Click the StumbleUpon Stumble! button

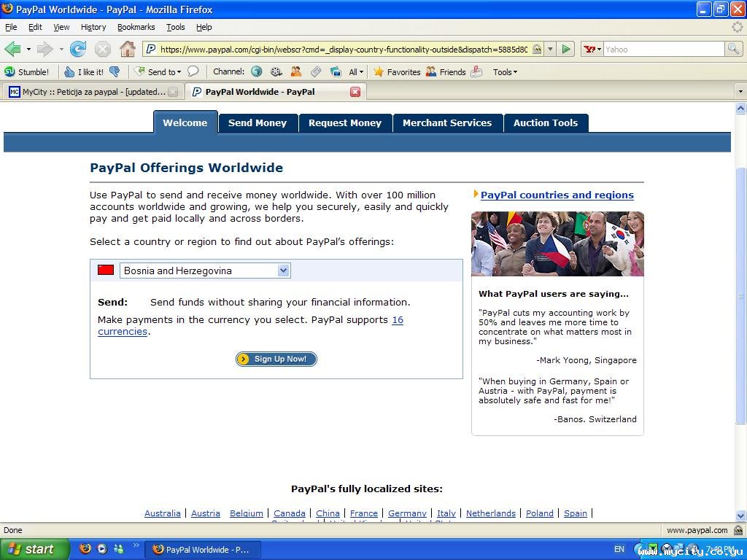point(27,71)
